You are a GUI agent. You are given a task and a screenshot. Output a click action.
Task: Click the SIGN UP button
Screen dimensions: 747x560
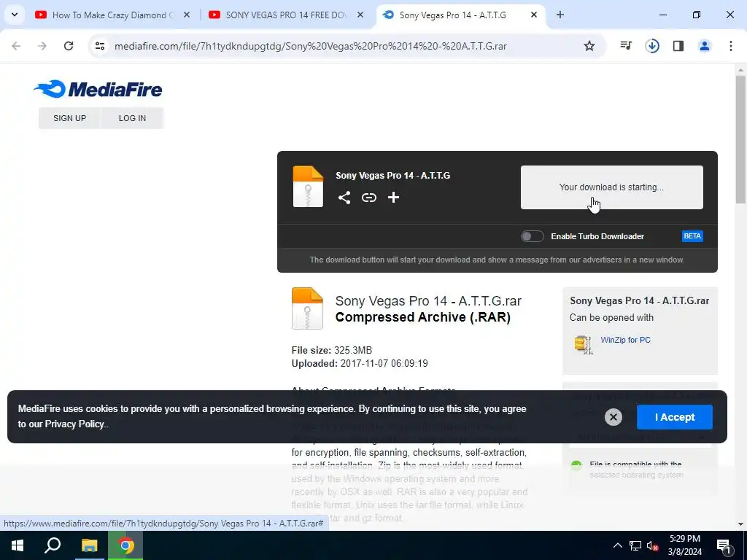pos(69,118)
